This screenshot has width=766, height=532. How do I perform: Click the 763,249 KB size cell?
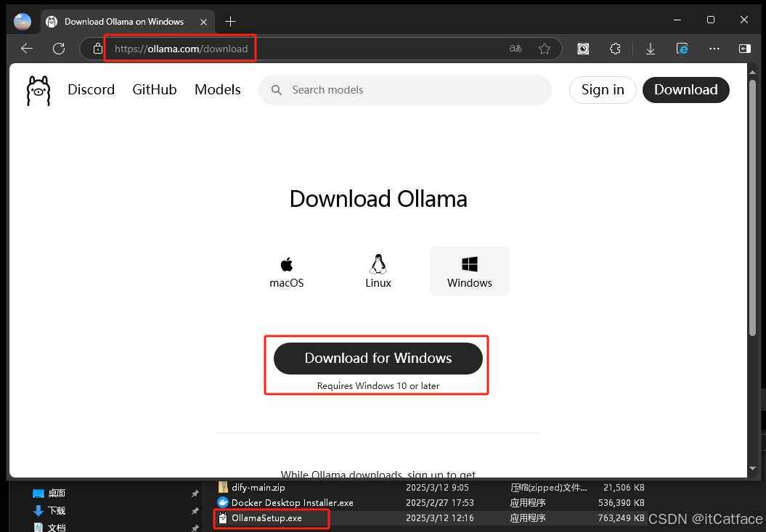pos(621,517)
